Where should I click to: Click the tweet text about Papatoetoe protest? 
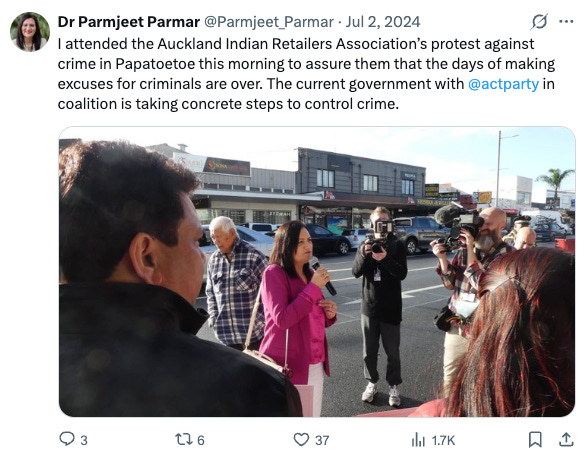306,74
